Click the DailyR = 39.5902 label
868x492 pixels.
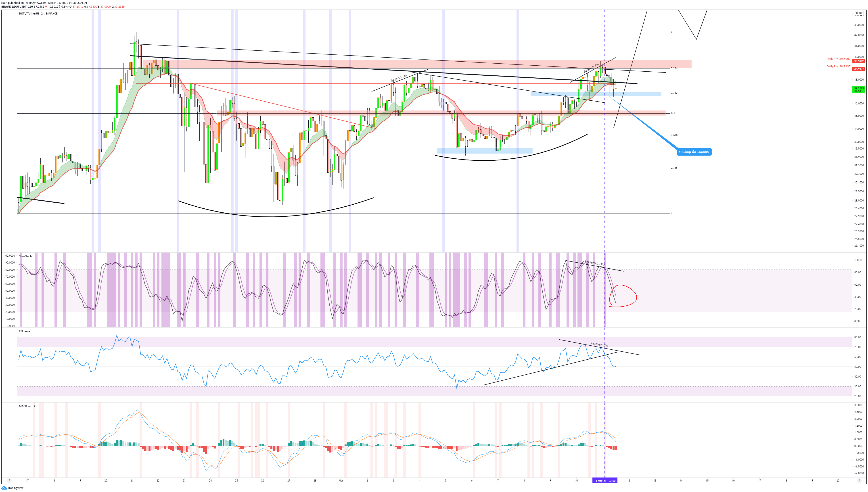pyautogui.click(x=839, y=59)
